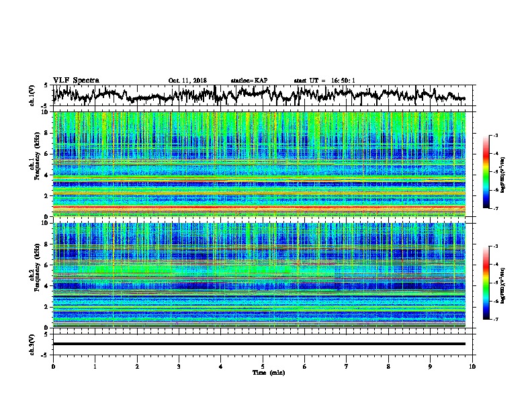532x411 pixels.
Task: Click the ch.1 "Frequency (kHz)" axis label
Action: pyautogui.click(x=37, y=156)
